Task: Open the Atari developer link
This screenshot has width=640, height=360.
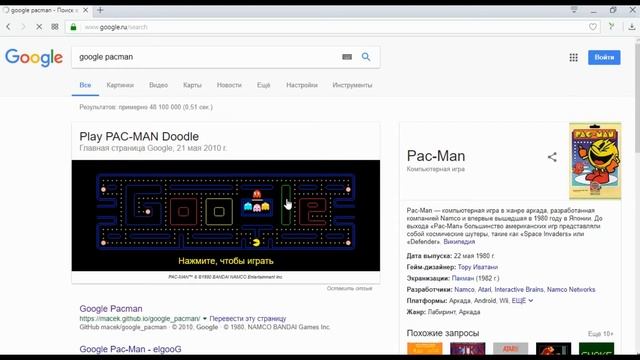Action: tap(484, 289)
